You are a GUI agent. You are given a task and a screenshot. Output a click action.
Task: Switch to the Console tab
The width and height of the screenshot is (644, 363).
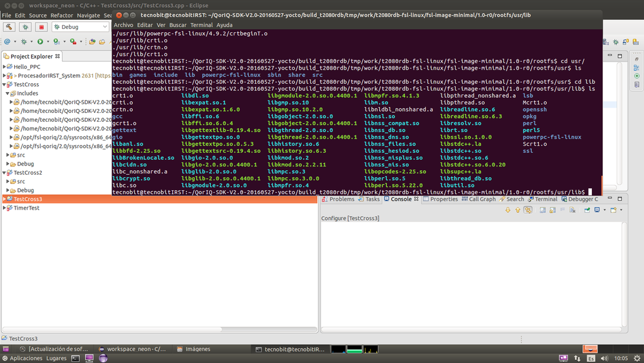click(401, 199)
